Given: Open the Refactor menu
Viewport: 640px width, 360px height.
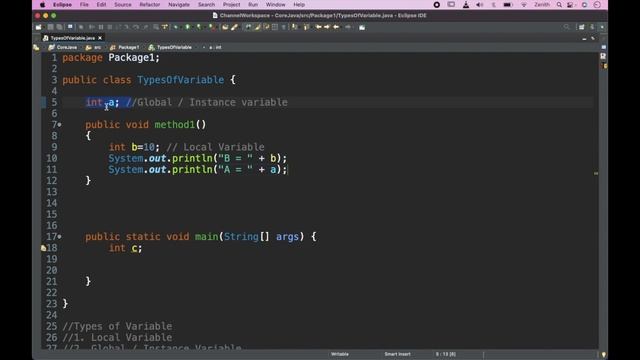Looking at the screenshot, I should 149,4.
